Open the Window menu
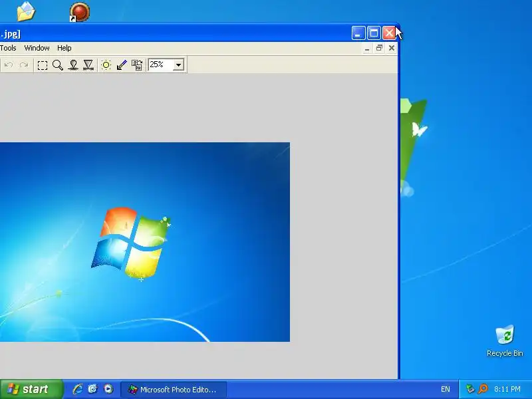 (x=37, y=48)
